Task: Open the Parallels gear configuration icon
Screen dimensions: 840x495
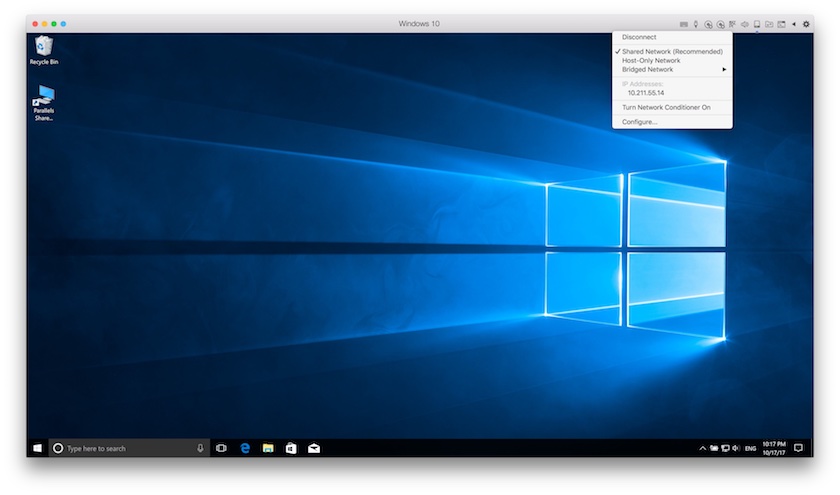Action: click(x=806, y=24)
